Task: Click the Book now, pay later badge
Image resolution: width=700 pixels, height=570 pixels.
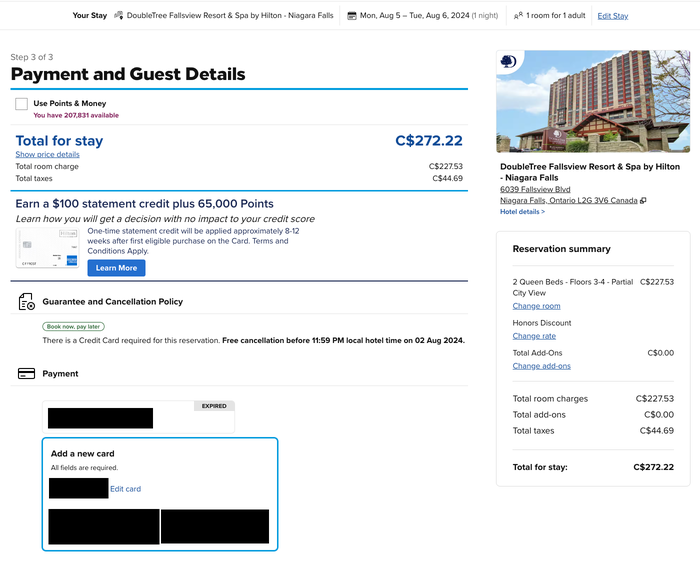Action: pos(73,327)
